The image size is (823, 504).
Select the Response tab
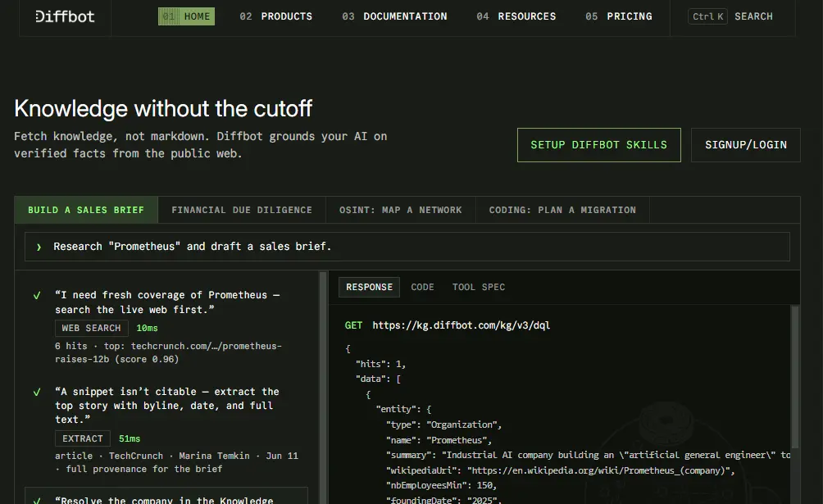click(x=369, y=287)
